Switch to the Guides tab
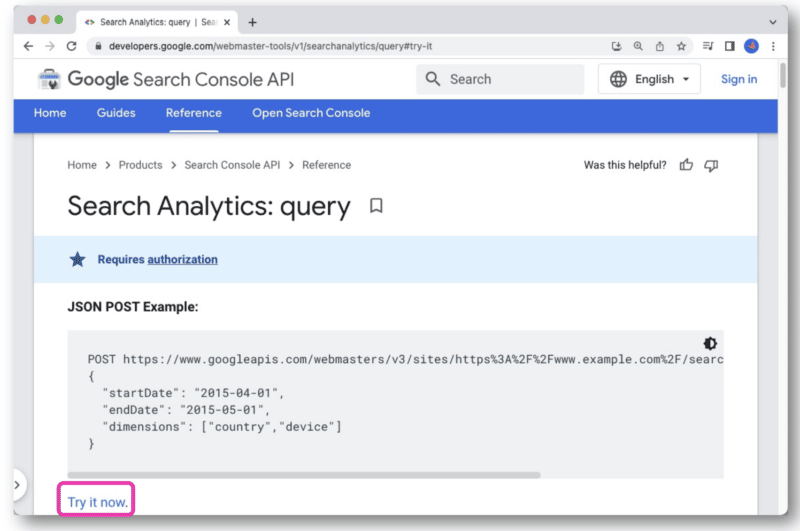This screenshot has width=800, height=531. [116, 113]
